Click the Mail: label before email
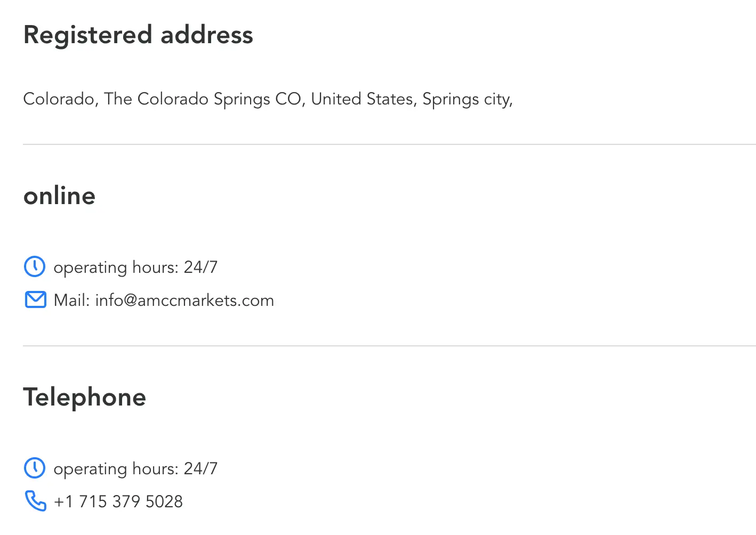 tap(72, 301)
